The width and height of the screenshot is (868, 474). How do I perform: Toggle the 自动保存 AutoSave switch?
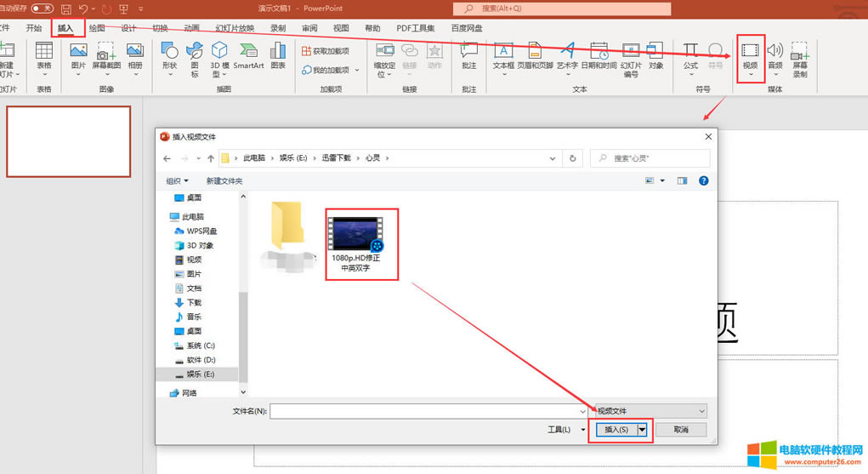(x=42, y=9)
